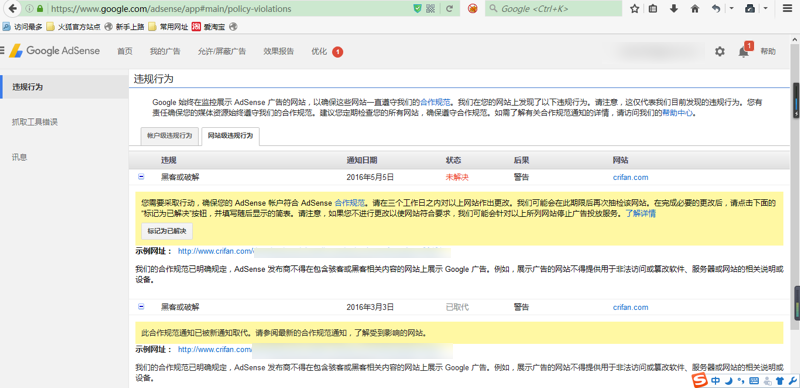
Task: Open crifan.com link in first row
Action: tap(631, 177)
